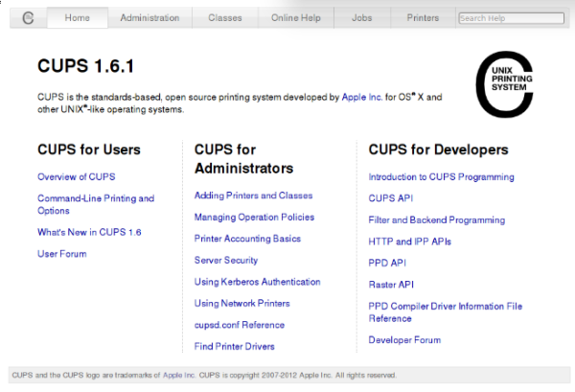The width and height of the screenshot is (575, 392).
Task: Open the Online Help tab
Action: coord(296,17)
